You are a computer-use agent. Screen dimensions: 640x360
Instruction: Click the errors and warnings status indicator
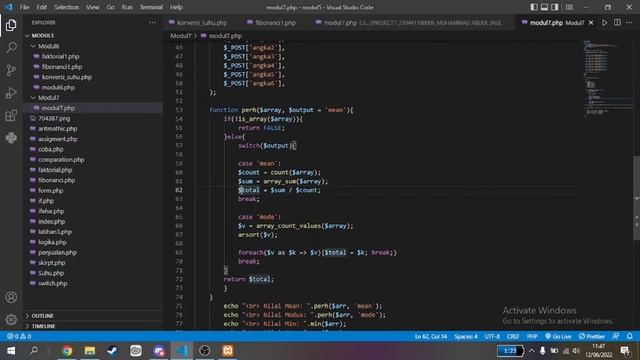tap(19, 336)
